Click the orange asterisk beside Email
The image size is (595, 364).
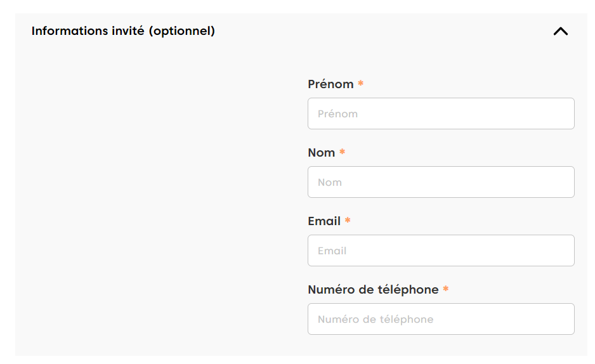tap(348, 221)
